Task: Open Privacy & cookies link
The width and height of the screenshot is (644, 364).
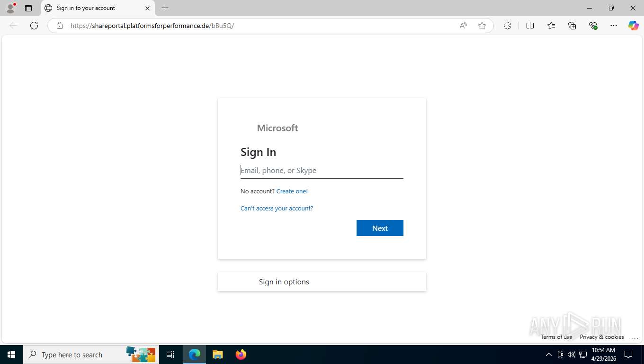Action: pos(602,337)
